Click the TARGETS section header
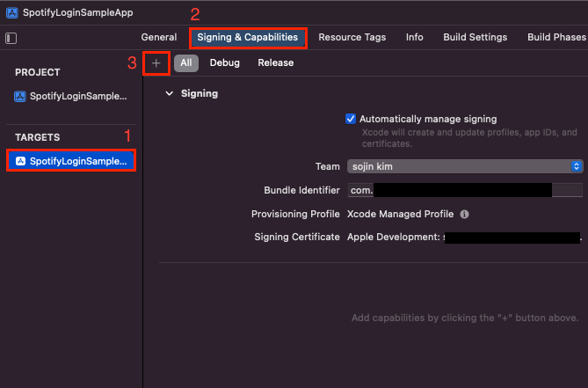The image size is (588, 388). pyautogui.click(x=38, y=137)
